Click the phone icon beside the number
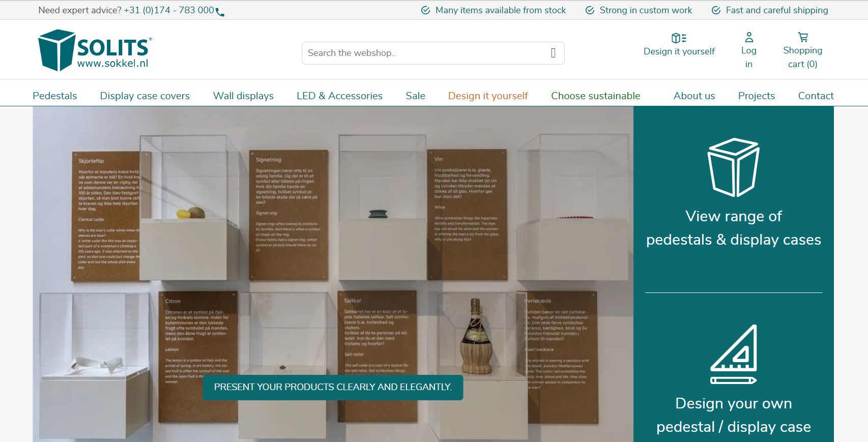 click(x=220, y=12)
